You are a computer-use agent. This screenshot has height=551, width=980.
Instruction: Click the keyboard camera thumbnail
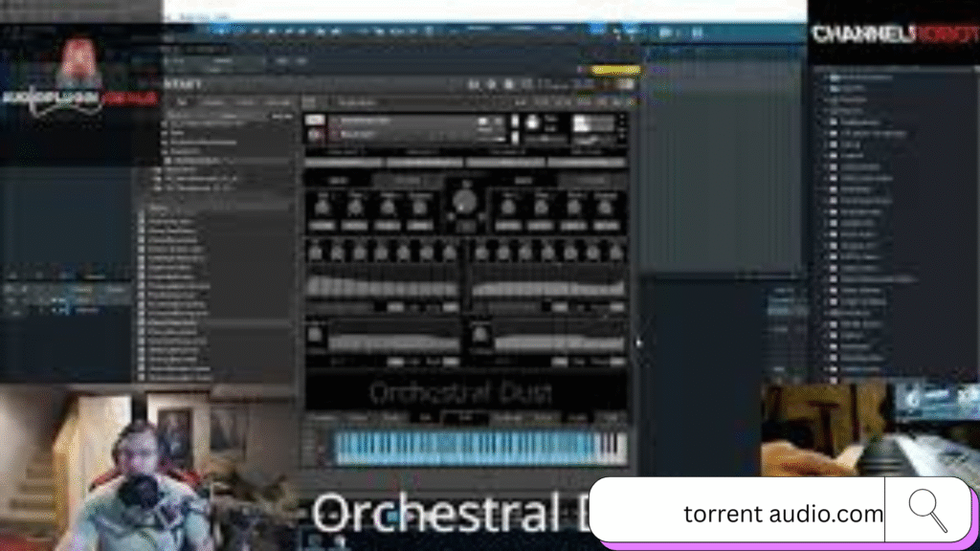click(869, 430)
